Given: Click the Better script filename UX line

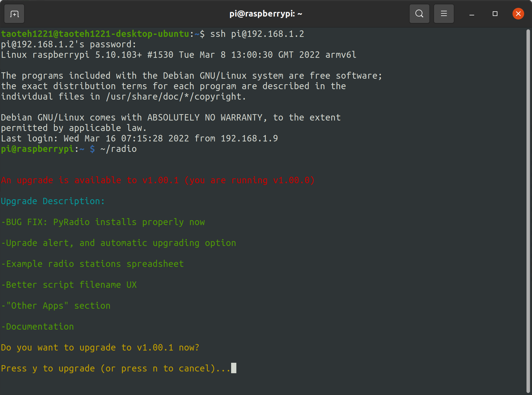Looking at the screenshot, I should (x=69, y=285).
